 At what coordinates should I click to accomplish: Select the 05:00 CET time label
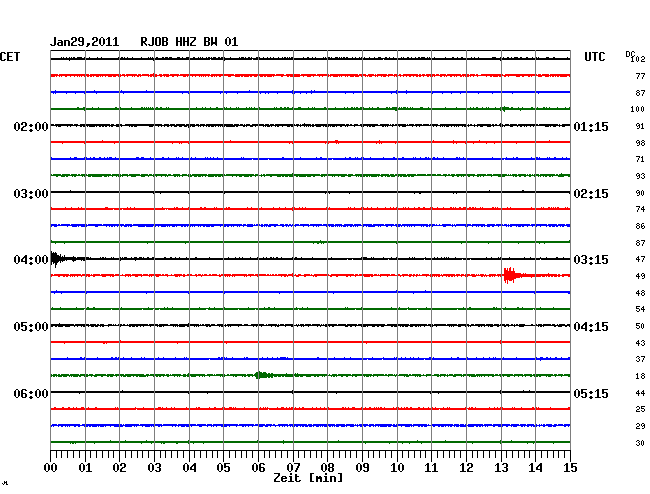(31, 327)
